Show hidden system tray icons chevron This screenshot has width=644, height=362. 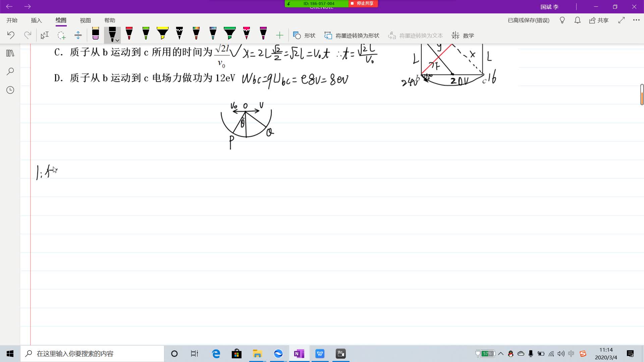pos(501,354)
